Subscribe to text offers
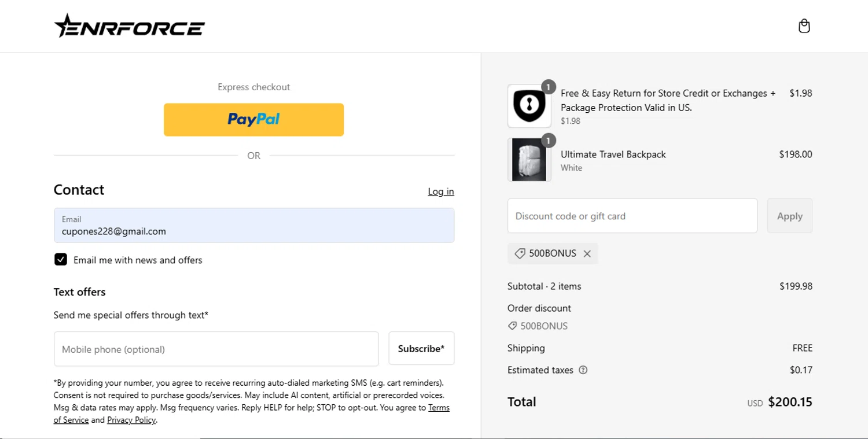Screen dimensions: 868x439 pyautogui.click(x=421, y=348)
